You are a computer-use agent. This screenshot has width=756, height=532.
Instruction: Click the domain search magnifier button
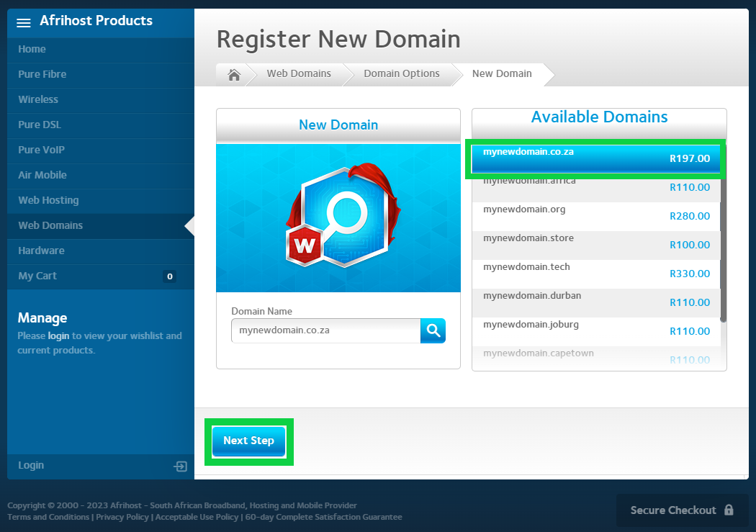pos(433,330)
